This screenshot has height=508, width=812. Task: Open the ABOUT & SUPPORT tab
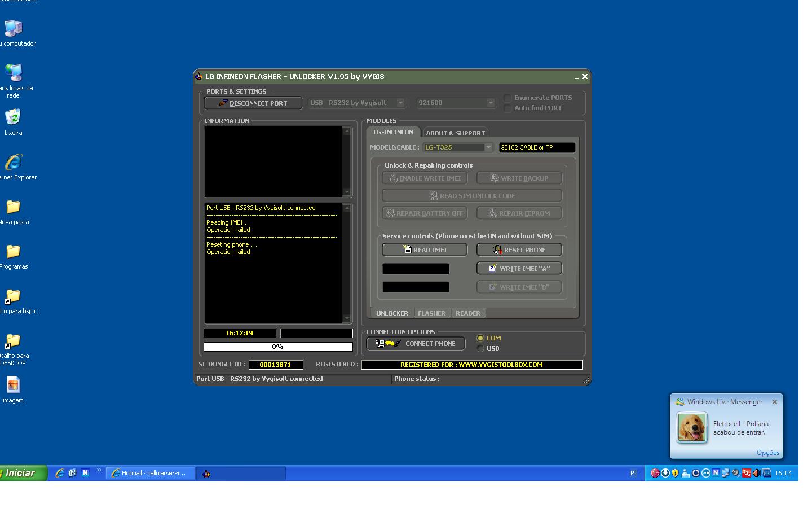tap(455, 133)
